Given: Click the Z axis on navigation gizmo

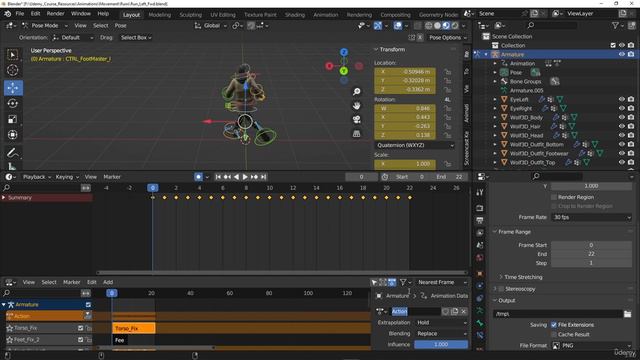Looking at the screenshot, I should pos(344,52).
